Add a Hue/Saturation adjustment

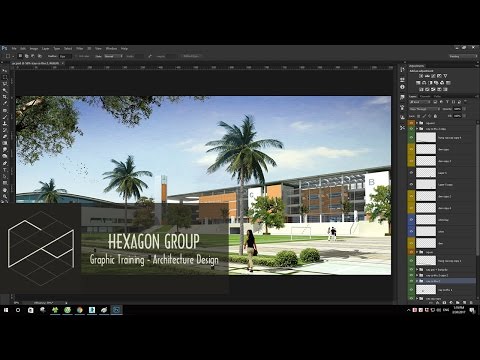coord(418,83)
